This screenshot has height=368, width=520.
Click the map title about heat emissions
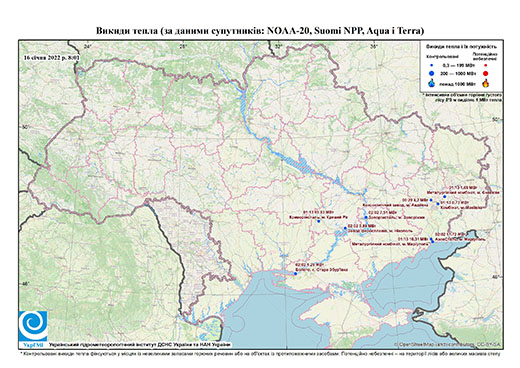[x=260, y=31]
